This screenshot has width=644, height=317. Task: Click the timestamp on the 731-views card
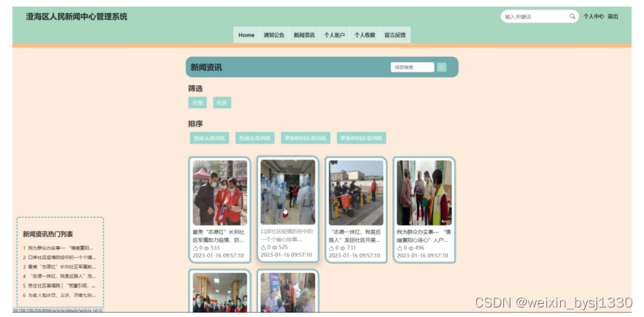354,256
